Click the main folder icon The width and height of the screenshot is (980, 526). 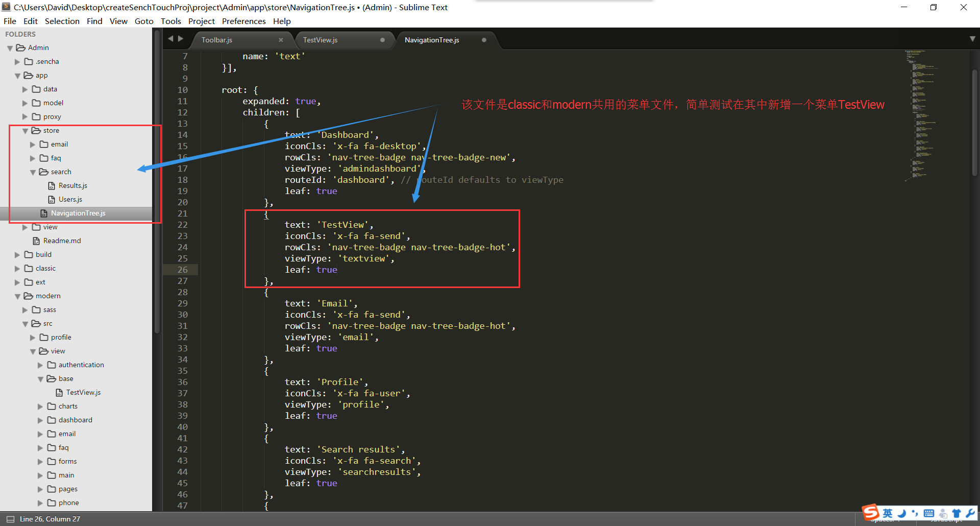point(52,475)
